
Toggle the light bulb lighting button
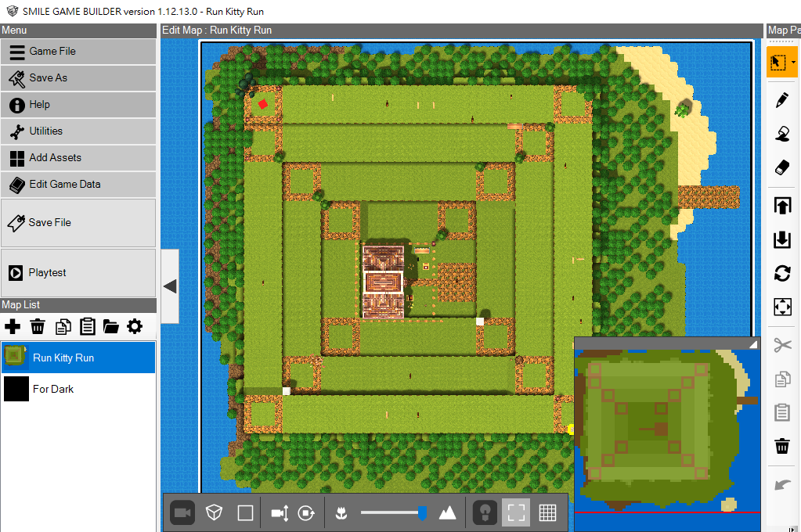tap(485, 512)
